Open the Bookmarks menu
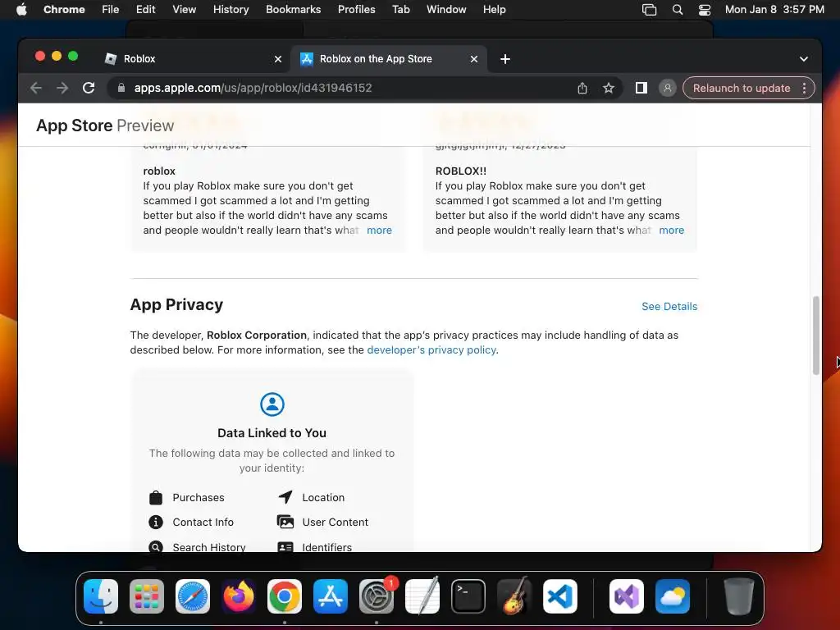840x630 pixels. click(293, 10)
